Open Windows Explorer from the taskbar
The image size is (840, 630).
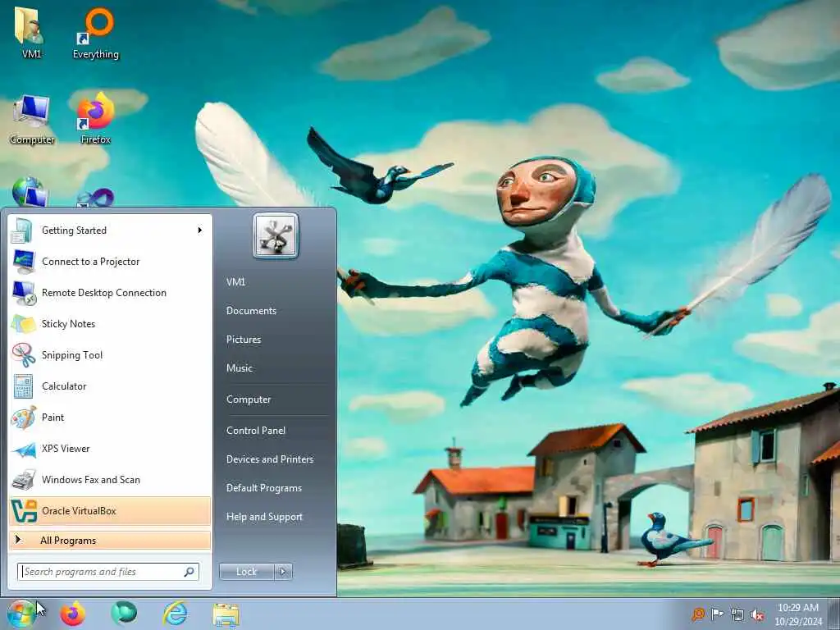point(226,614)
